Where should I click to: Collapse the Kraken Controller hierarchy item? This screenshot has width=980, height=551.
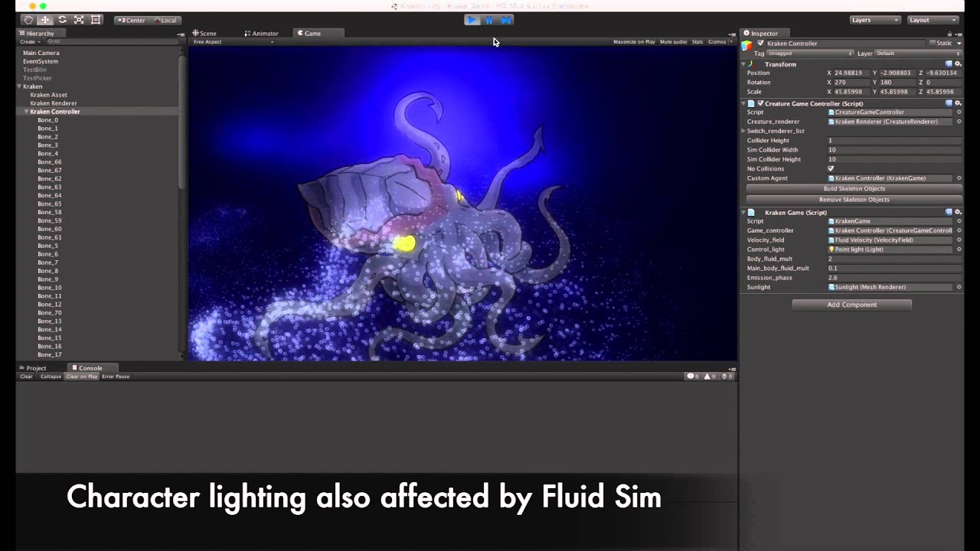pos(26,111)
